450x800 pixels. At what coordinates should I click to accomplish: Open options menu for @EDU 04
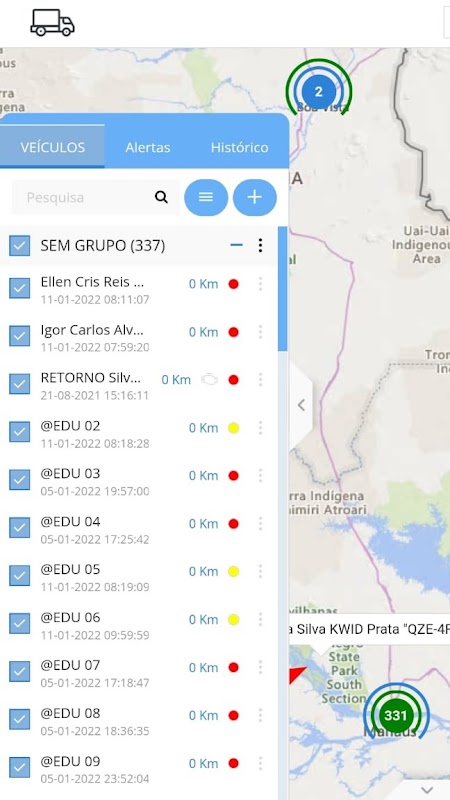click(260, 523)
